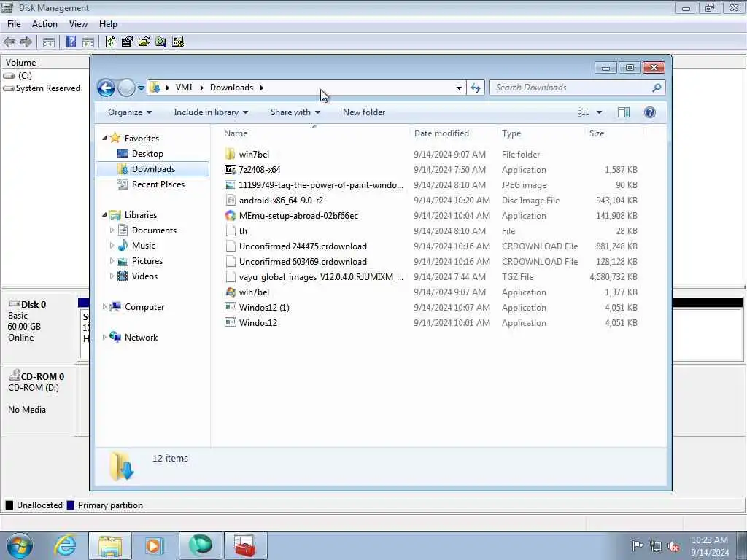The image size is (747, 560).
Task: Select the vayu_global_images TGZ file
Action: coord(314,276)
